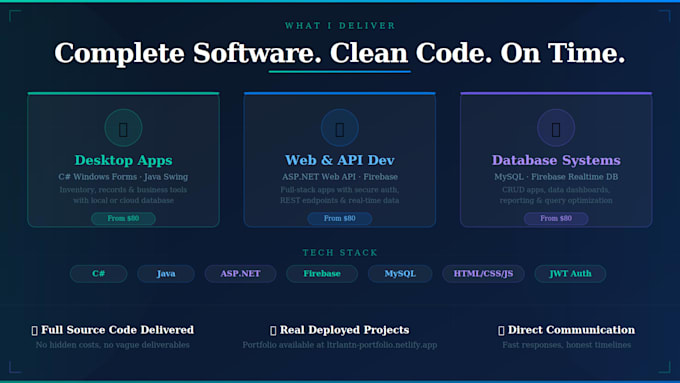This screenshot has height=383, width=680.
Task: Click the icon beside Full Source Code Delivered
Action: [35, 331]
